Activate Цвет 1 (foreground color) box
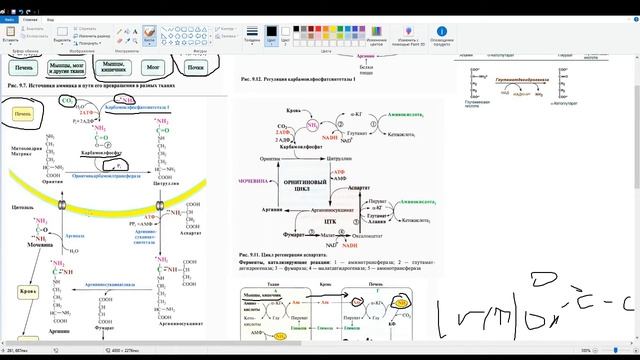The height and width of the screenshot is (360, 640). 271,35
